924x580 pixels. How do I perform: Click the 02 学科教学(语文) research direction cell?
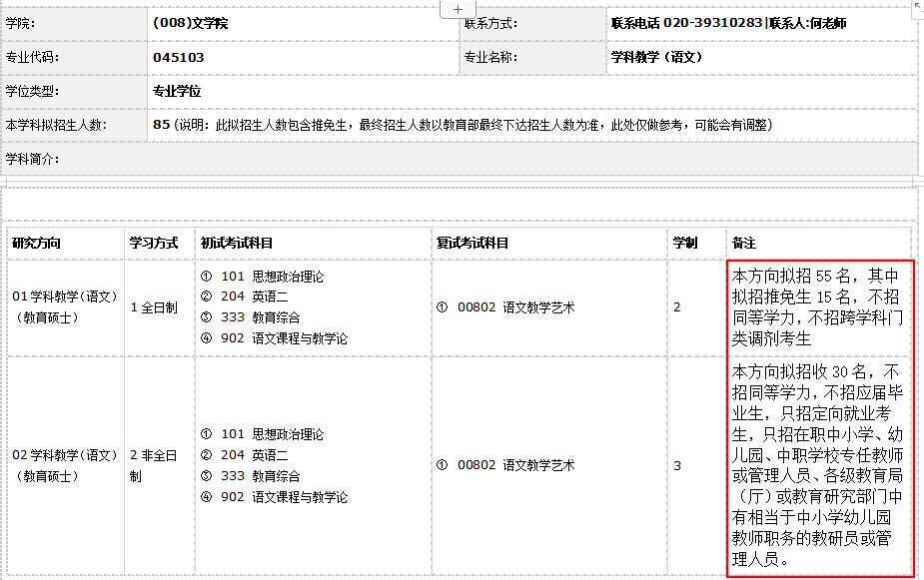[x=66, y=465]
